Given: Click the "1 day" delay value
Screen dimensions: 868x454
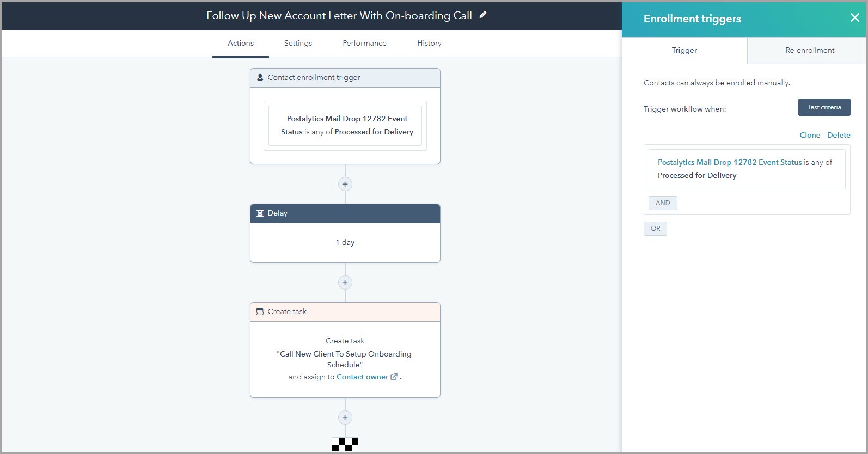Looking at the screenshot, I should coord(345,242).
